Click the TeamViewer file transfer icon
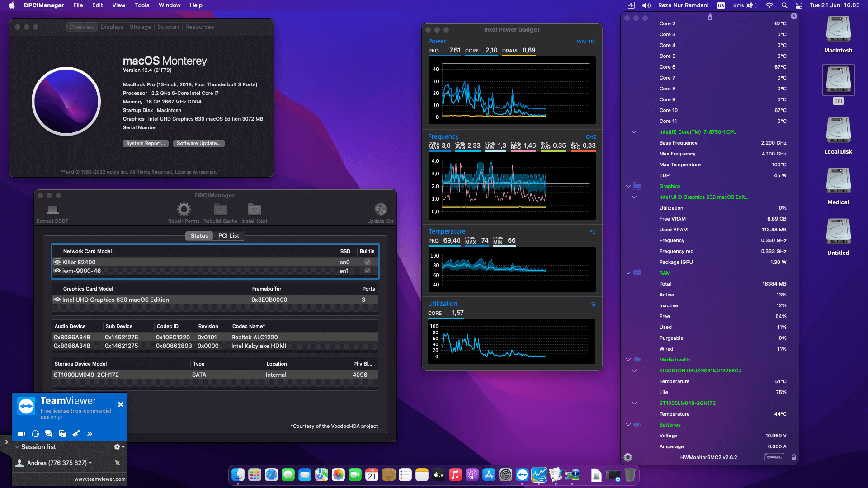The height and width of the screenshot is (488, 868). pyautogui.click(x=62, y=434)
